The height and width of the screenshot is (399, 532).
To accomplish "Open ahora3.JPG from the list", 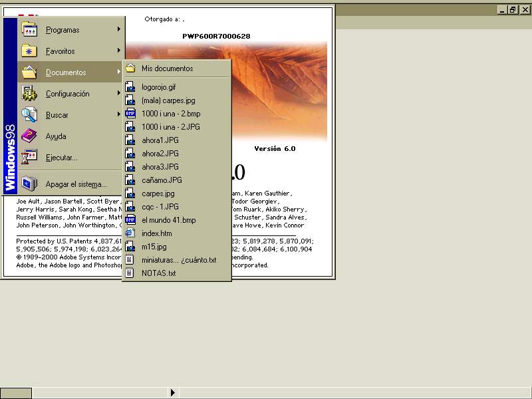I will click(x=177, y=167).
